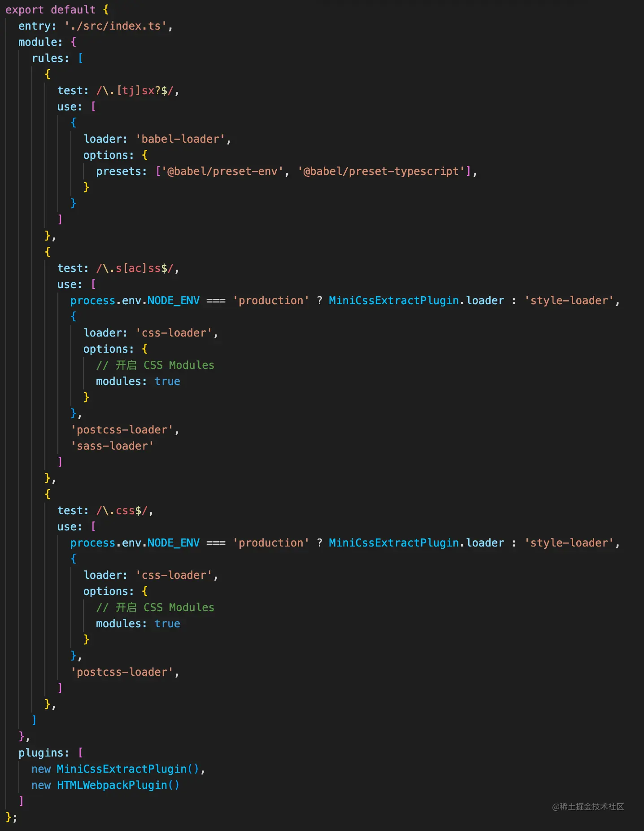Click the entry path './src/index.ts'
The image size is (644, 831).
pyautogui.click(x=115, y=26)
